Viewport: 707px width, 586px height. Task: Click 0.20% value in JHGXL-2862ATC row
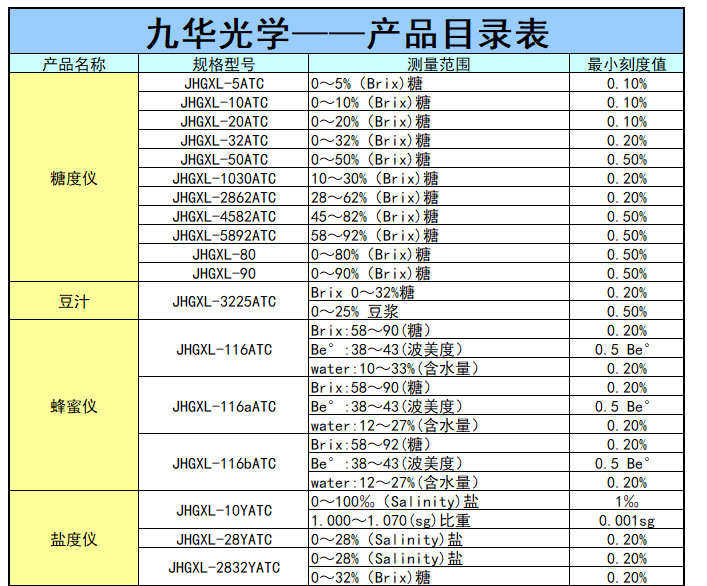pyautogui.click(x=627, y=197)
